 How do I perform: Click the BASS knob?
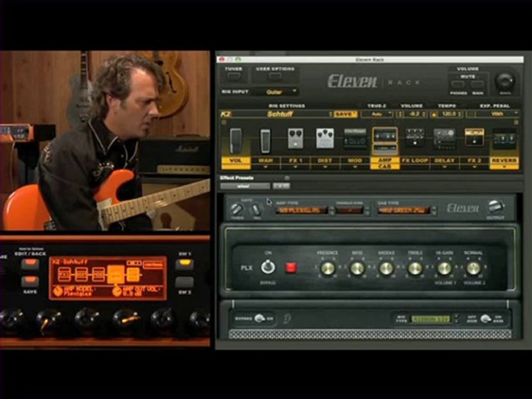pyautogui.click(x=357, y=268)
